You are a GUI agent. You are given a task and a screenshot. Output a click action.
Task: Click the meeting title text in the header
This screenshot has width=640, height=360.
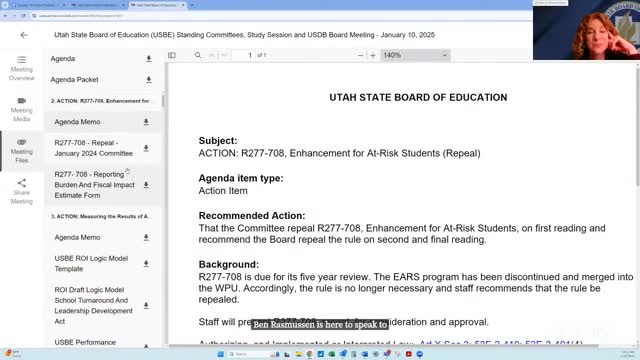coord(244,35)
